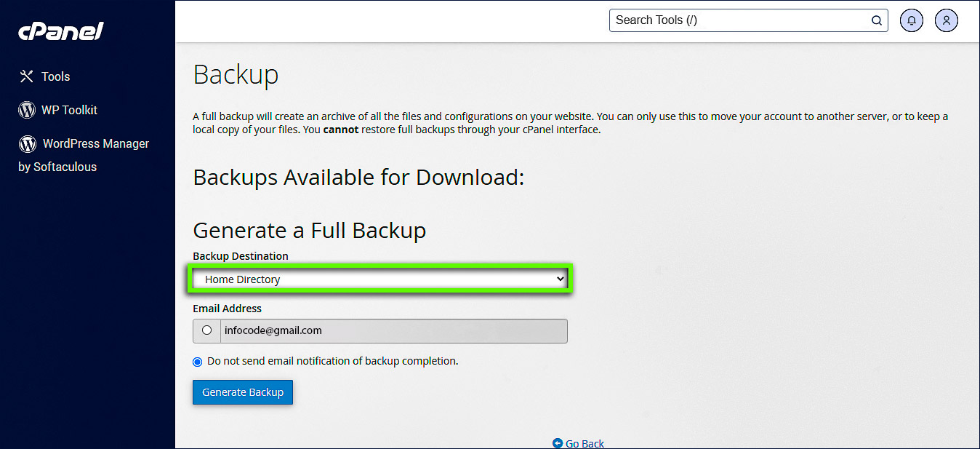Open the notifications bell
Image resolution: width=980 pixels, height=449 pixels.
[912, 20]
